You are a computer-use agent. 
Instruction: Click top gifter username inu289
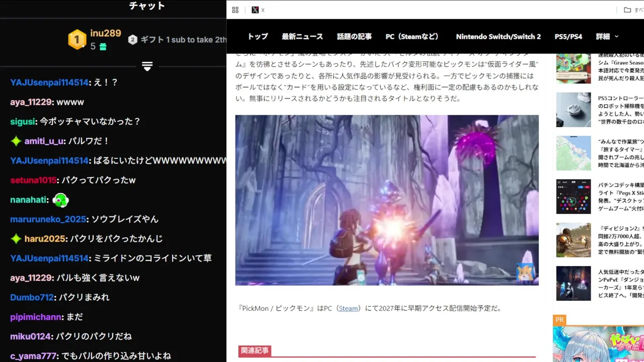click(x=106, y=34)
